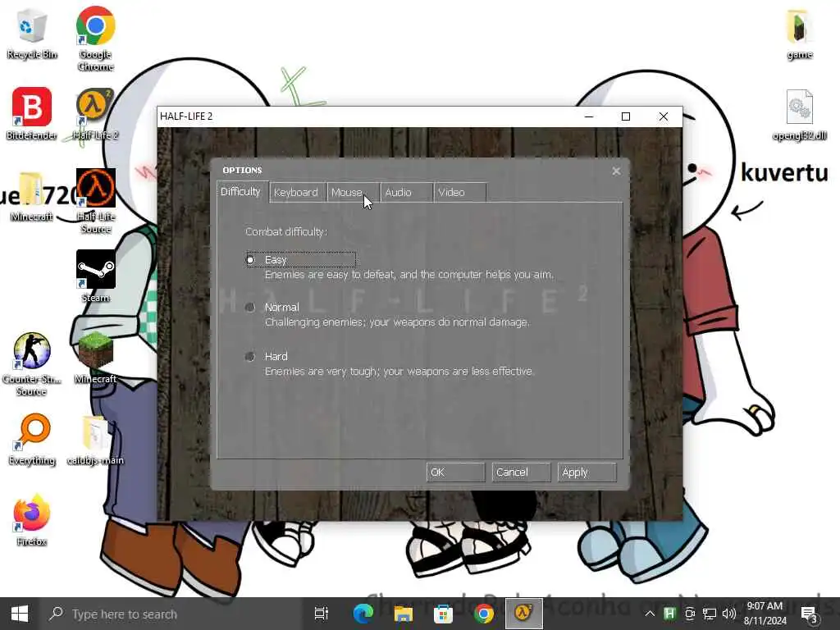Screen dimensions: 840x630
Task: Switch to the Keyboard tab
Action: pyautogui.click(x=296, y=192)
